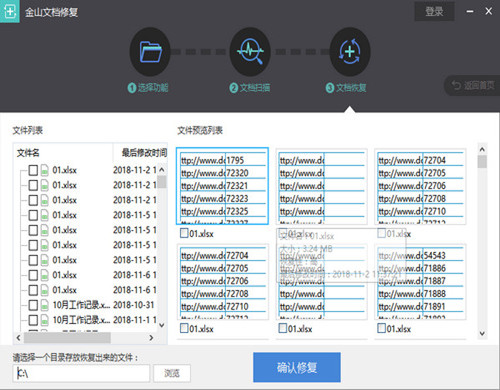Click the magnifier pulse icon for 文档扫描
Screen dimensions: 500x390
250,52
